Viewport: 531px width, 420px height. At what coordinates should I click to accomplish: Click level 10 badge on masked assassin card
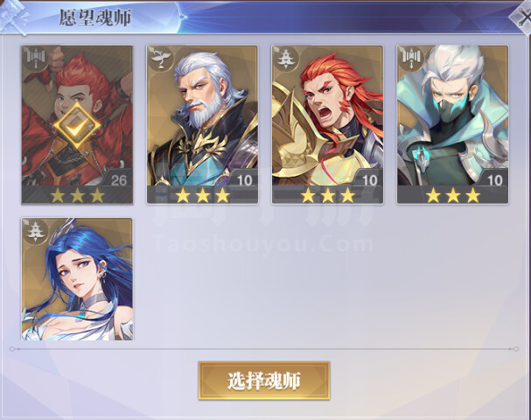pos(494,179)
